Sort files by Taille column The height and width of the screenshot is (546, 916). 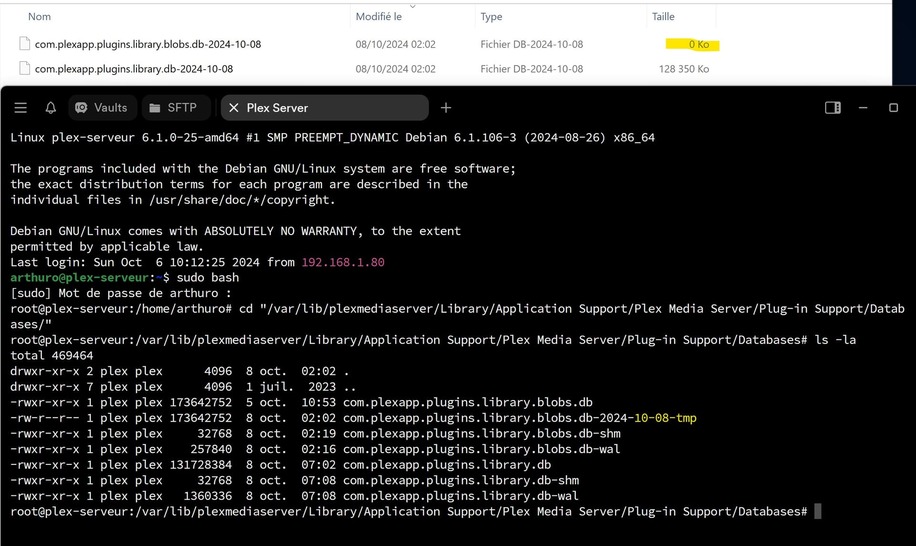point(663,17)
